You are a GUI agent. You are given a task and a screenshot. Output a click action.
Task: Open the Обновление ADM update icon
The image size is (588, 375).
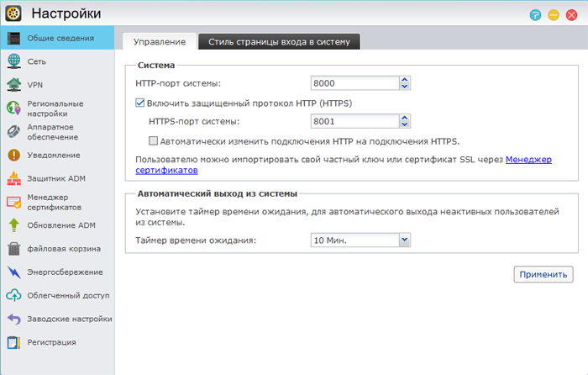click(13, 224)
